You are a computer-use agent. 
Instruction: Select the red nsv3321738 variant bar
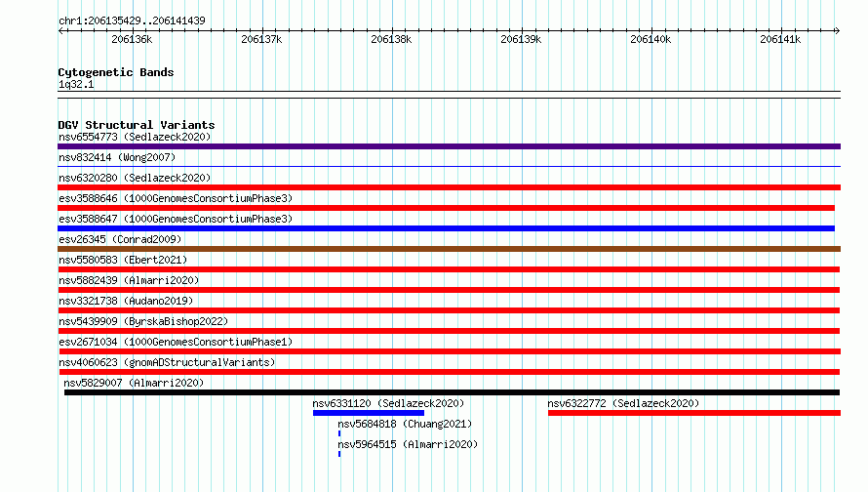pos(449,310)
